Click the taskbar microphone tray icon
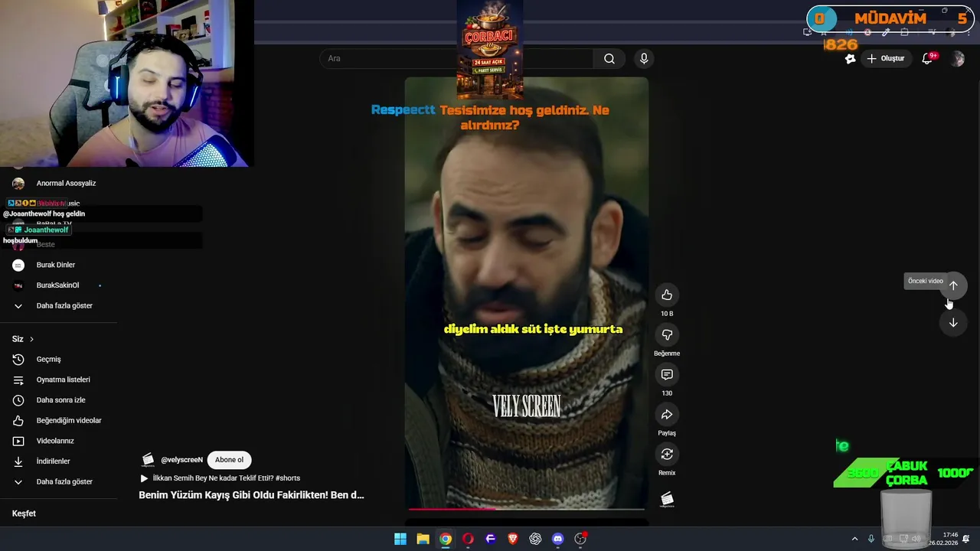 pyautogui.click(x=871, y=539)
